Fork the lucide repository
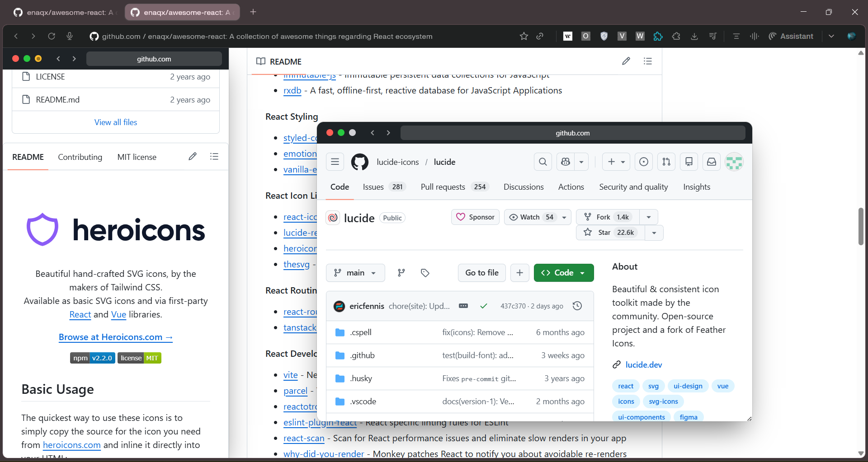Screen dimensions: 868x462 tap(608, 217)
